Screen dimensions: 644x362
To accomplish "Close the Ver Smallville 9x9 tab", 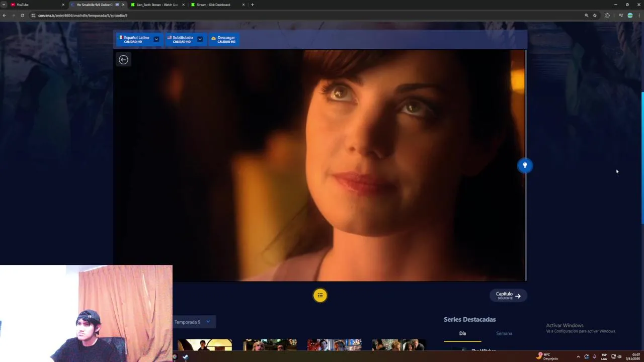I will coord(123,5).
